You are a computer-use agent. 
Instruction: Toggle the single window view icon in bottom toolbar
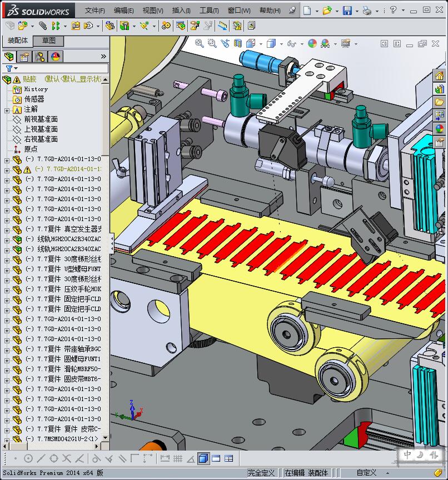[x=216, y=458]
